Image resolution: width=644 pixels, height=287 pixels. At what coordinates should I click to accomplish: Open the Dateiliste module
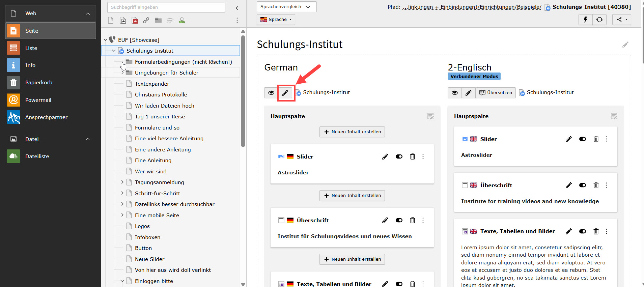point(37,156)
